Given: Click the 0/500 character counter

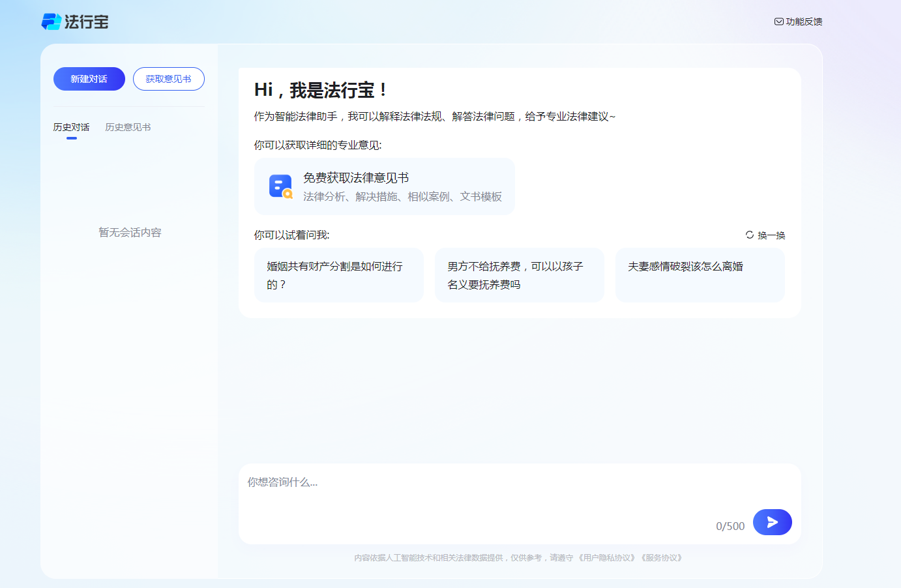Looking at the screenshot, I should [x=730, y=526].
